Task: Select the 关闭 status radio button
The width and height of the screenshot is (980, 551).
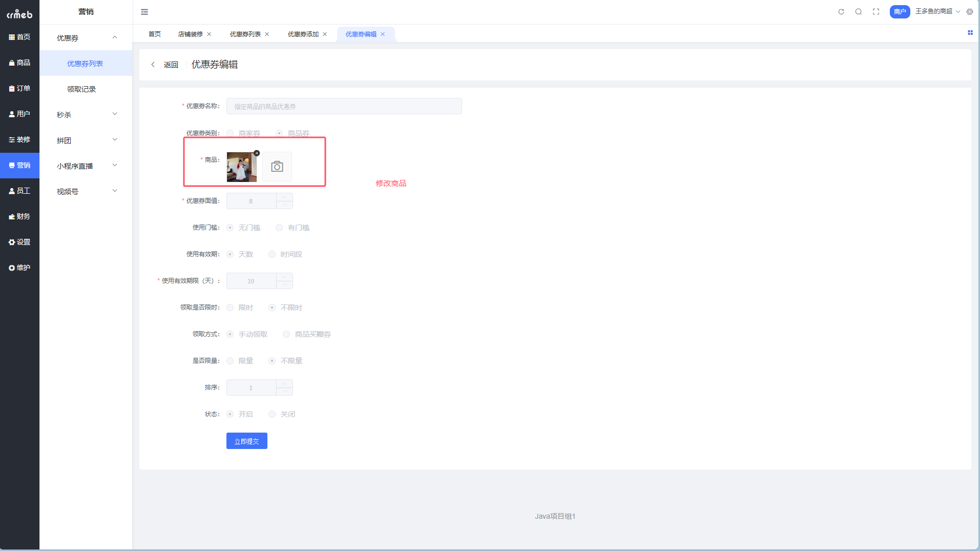Action: click(272, 414)
